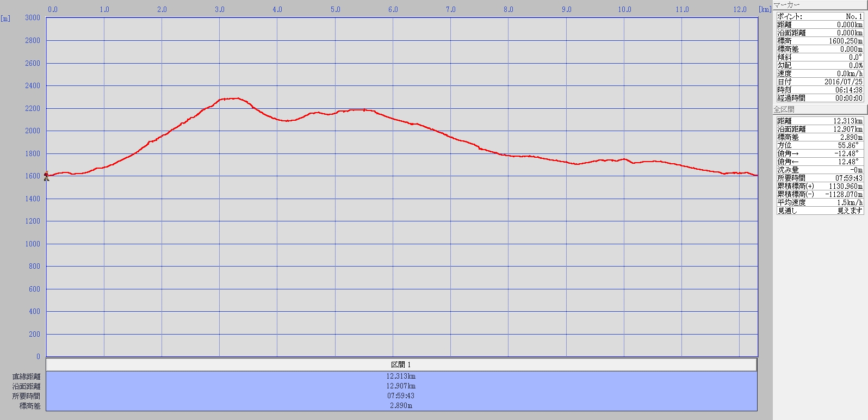Image resolution: width=868 pixels, height=420 pixels.
Task: Click the 12.313km value in the bottom table
Action: coord(401,376)
